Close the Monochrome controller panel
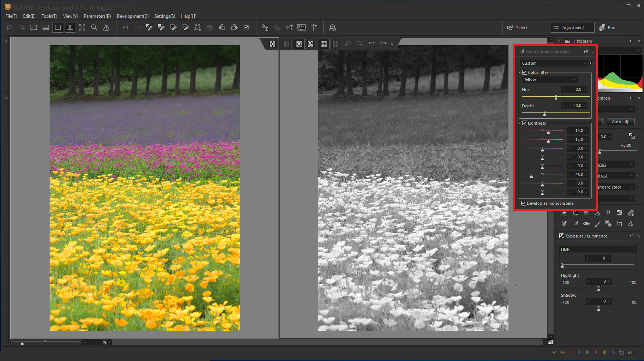Viewport: 644px width, 361px height. (593, 52)
